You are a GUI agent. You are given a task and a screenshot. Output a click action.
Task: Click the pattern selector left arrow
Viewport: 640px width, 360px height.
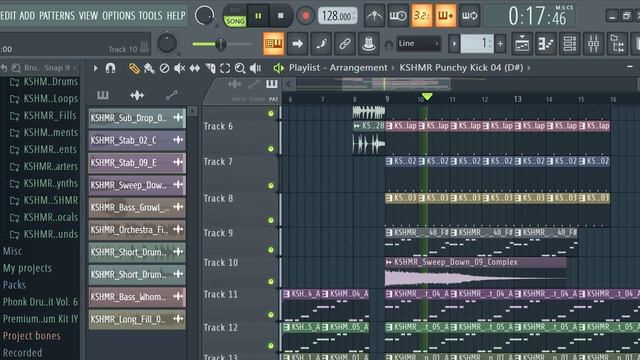point(454,43)
